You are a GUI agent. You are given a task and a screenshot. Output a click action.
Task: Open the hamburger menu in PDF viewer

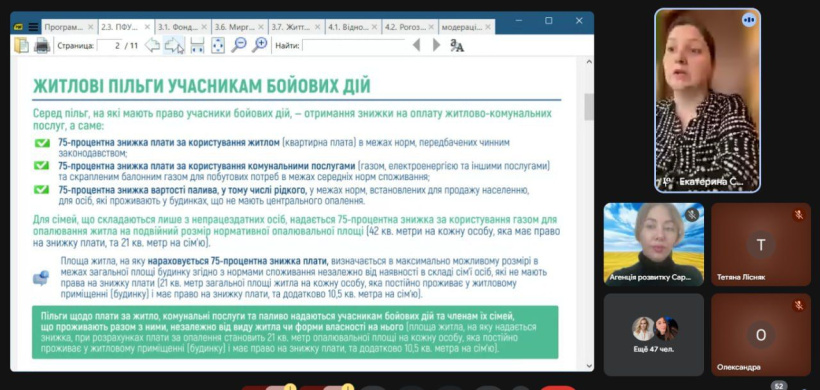pyautogui.click(x=33, y=27)
